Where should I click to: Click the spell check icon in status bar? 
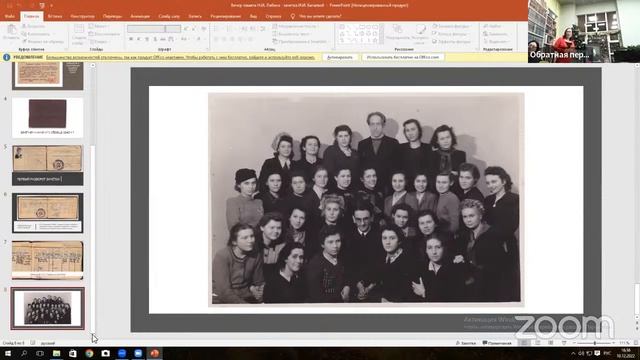[33, 343]
